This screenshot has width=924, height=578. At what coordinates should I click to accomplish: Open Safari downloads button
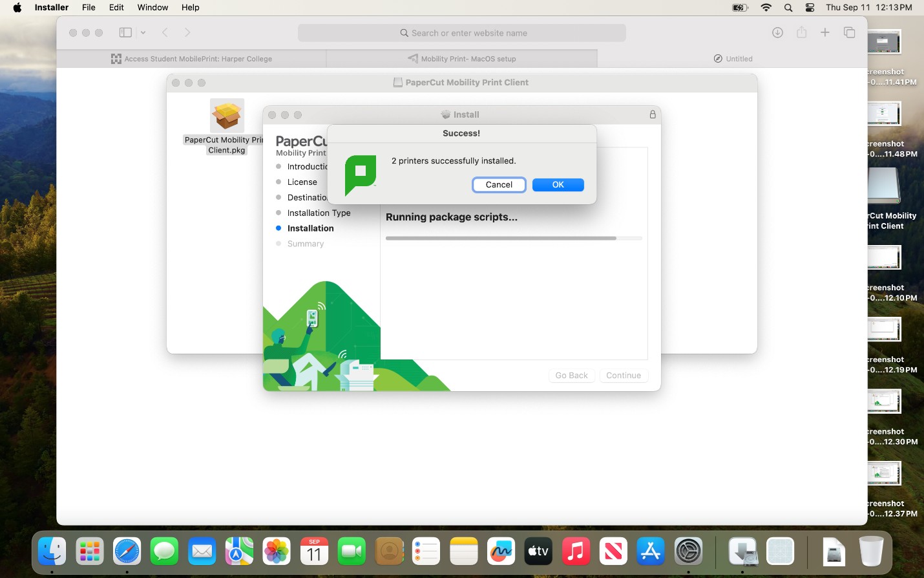[x=777, y=33]
